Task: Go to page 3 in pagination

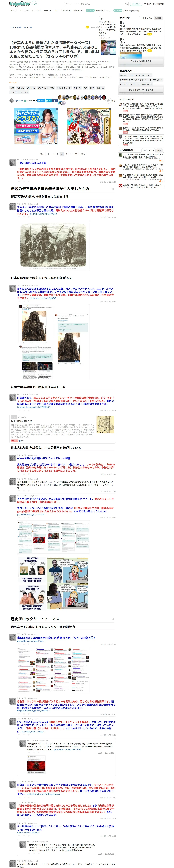Action: 57,154
